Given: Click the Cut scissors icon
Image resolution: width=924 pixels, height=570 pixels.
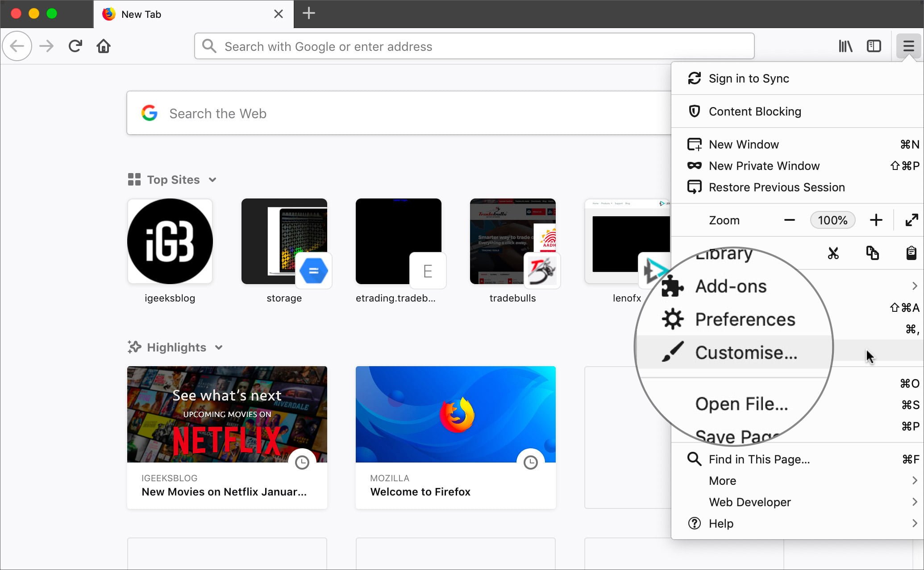Looking at the screenshot, I should [x=833, y=253].
